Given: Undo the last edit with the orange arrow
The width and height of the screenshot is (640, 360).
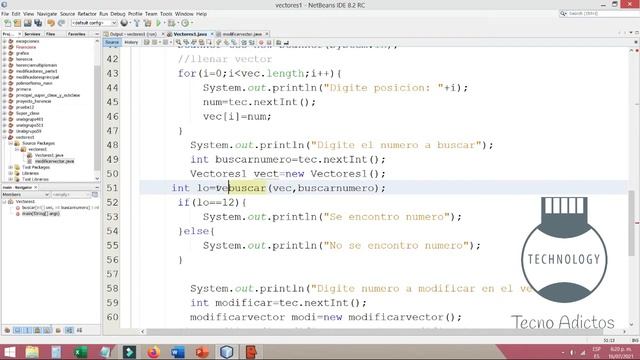Looking at the screenshot, I should (x=51, y=23).
